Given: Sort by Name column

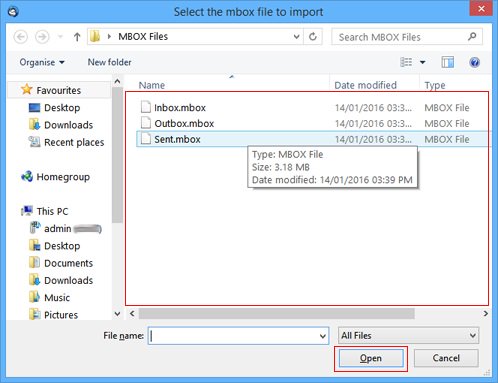Looking at the screenshot, I should [x=152, y=85].
